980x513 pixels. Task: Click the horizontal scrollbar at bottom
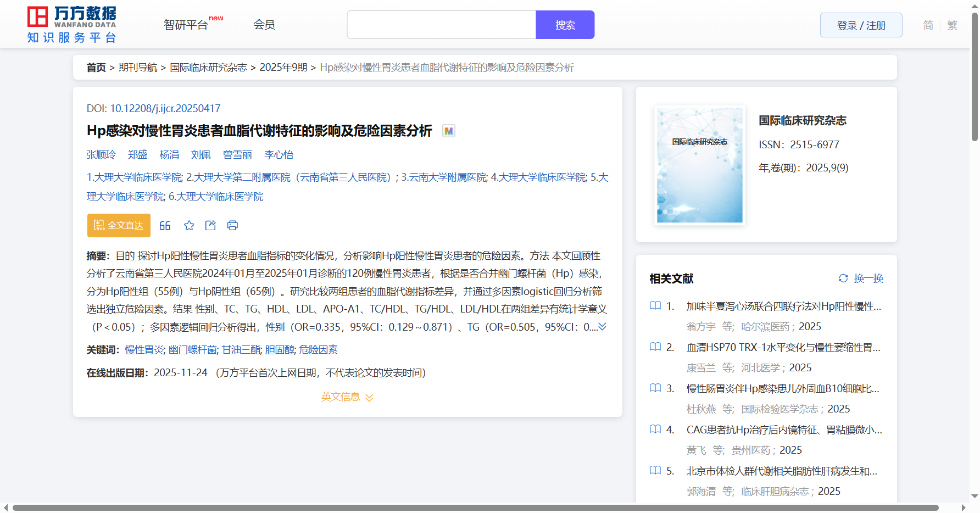[475, 508]
